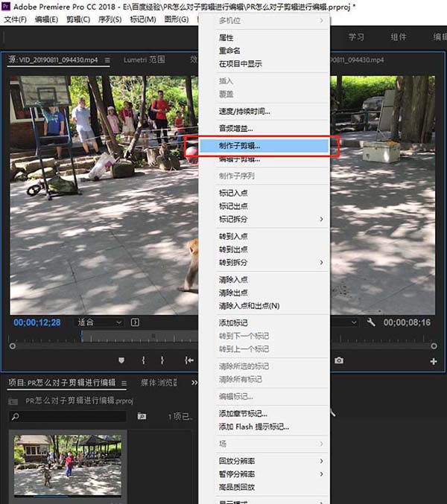447x504 pixels.
Task: Expand the 场 submenu arrow
Action: [x=321, y=444]
